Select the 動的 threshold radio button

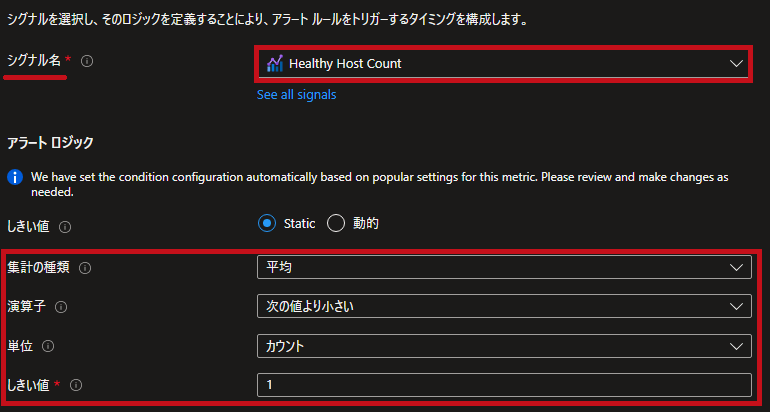coord(336,224)
